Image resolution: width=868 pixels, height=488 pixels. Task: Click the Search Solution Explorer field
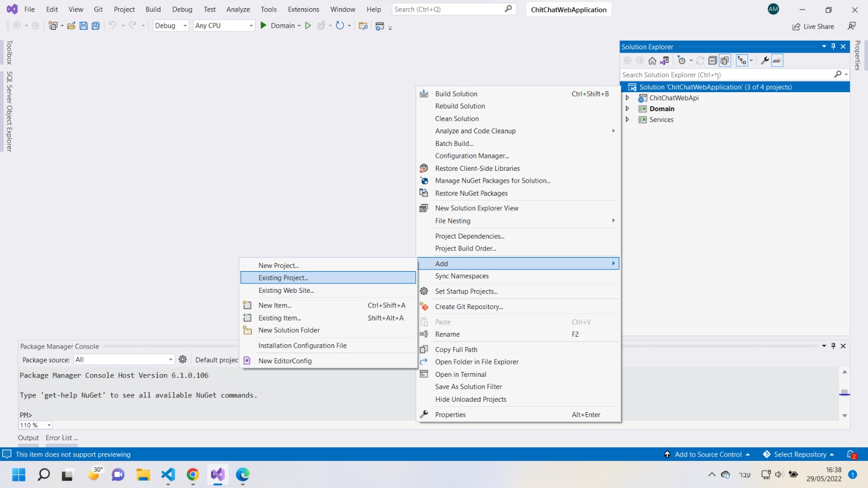tap(735, 75)
